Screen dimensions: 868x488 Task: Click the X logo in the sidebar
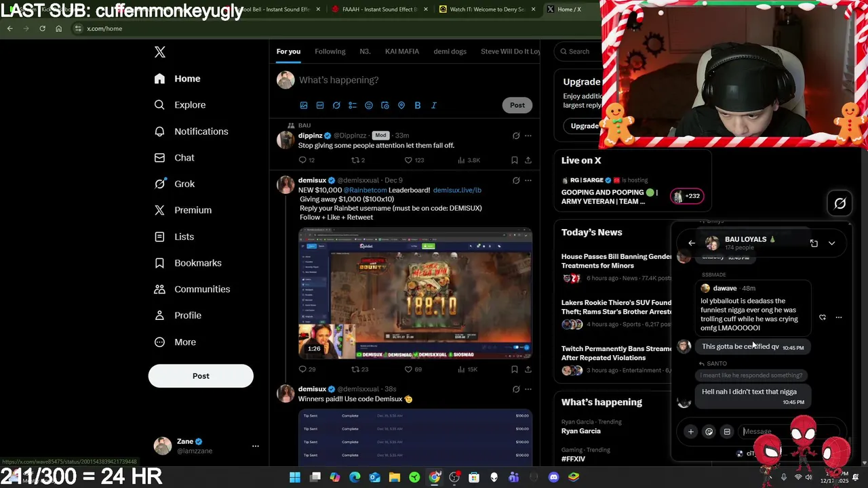pos(160,52)
